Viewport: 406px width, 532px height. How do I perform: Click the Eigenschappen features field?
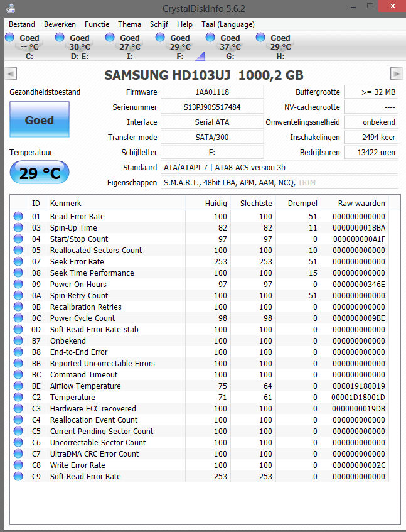pos(279,183)
